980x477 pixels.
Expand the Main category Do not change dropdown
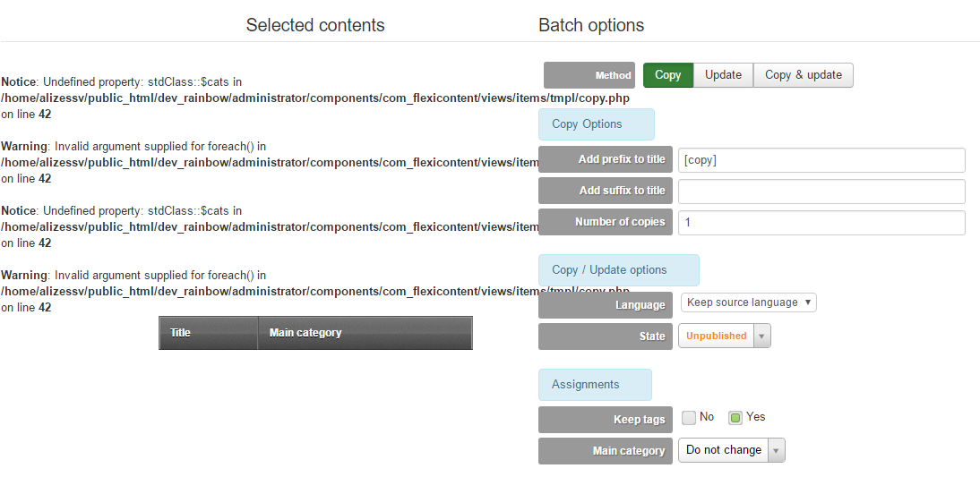pos(731,450)
